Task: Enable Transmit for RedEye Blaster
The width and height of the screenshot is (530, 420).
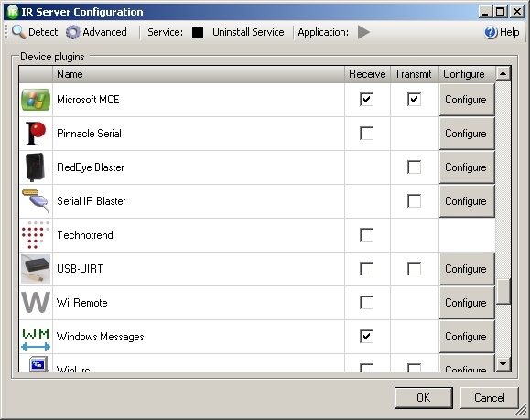Action: coord(414,167)
